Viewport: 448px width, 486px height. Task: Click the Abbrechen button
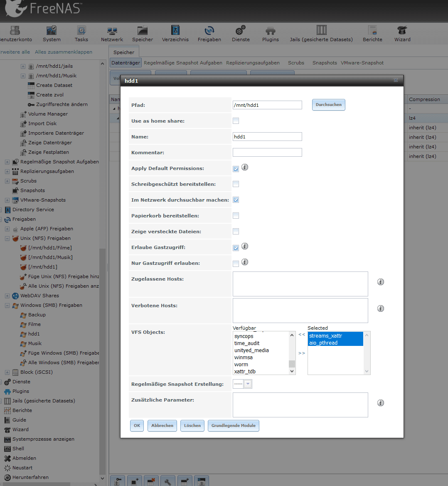coord(162,426)
